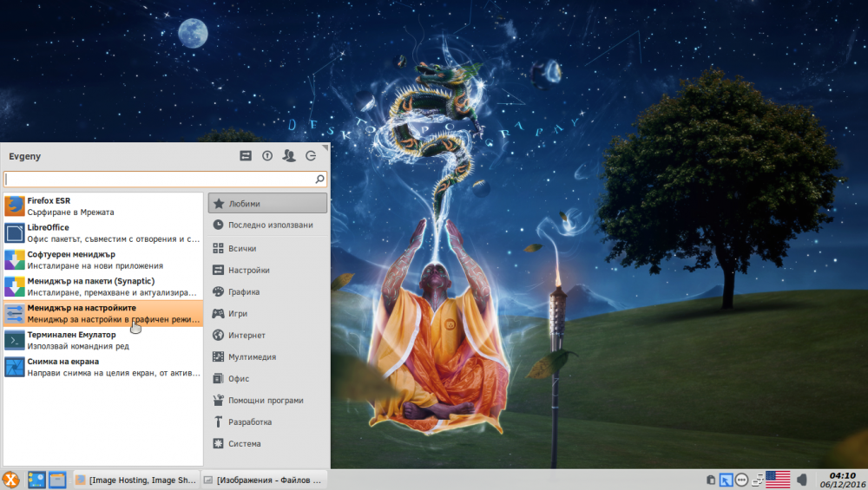Select the Графика category

pos(267,292)
